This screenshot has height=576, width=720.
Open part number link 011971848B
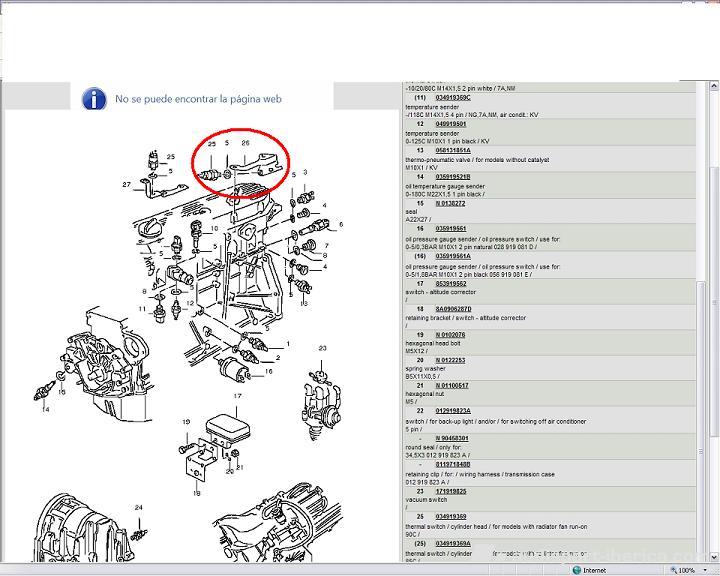click(453, 464)
